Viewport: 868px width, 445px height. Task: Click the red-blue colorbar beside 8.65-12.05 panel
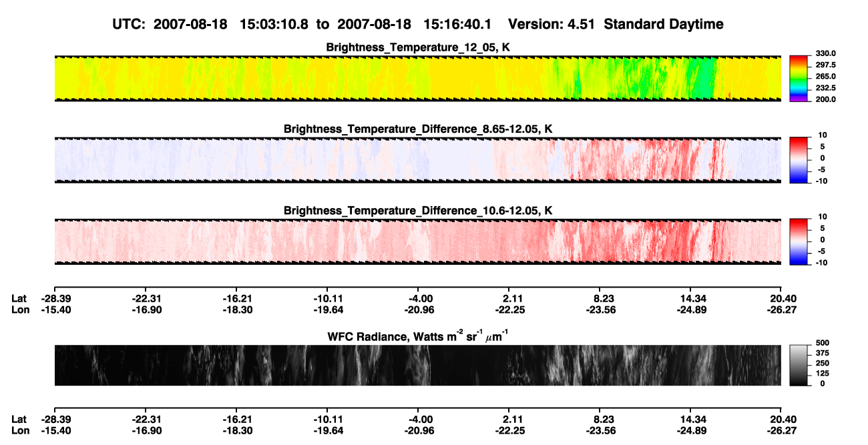(x=799, y=160)
